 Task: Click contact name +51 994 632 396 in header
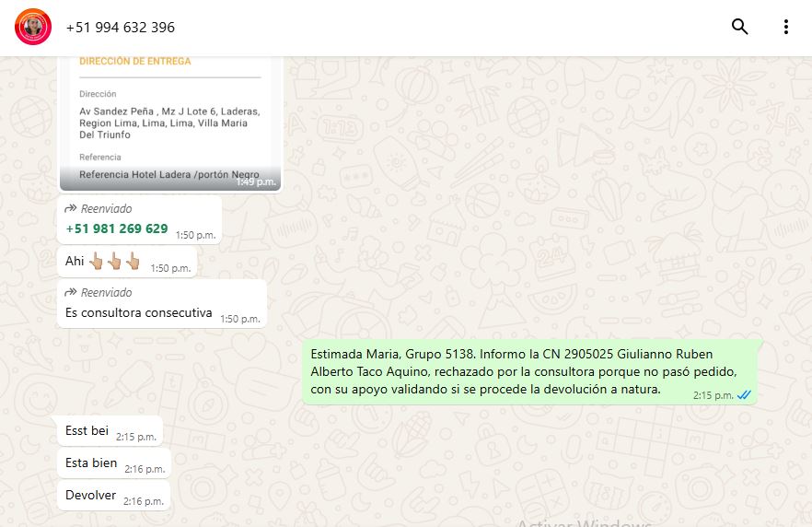click(121, 28)
